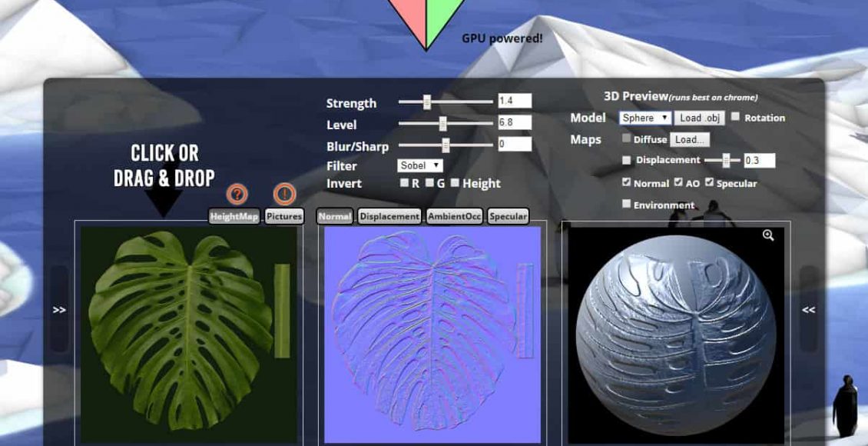The width and height of the screenshot is (868, 446).
Task: Collapse right panel with << arrow
Action: [808, 310]
